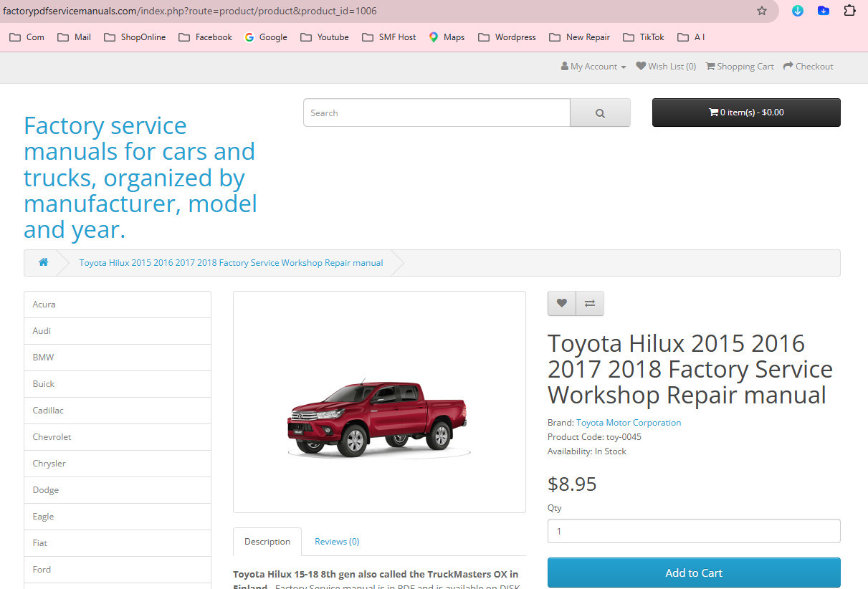Image resolution: width=868 pixels, height=589 pixels.
Task: Click the Qty quantity field
Action: [694, 532]
